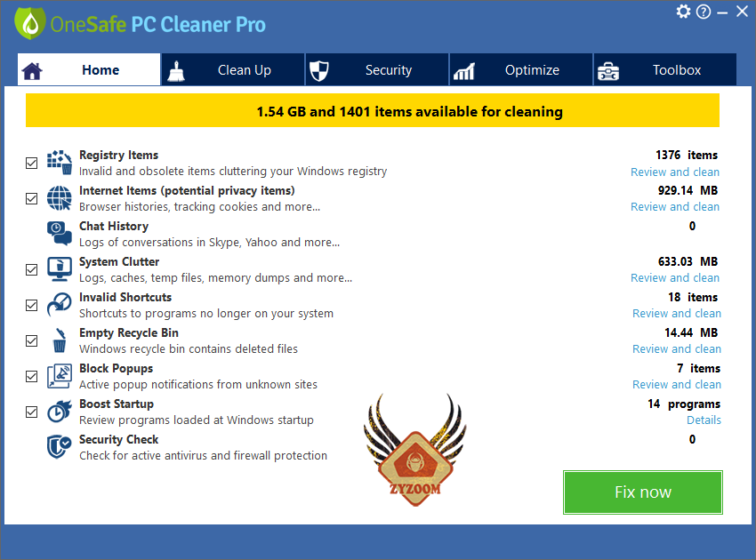The image size is (756, 560).
Task: Click the Security shield icon
Action: tap(318, 71)
